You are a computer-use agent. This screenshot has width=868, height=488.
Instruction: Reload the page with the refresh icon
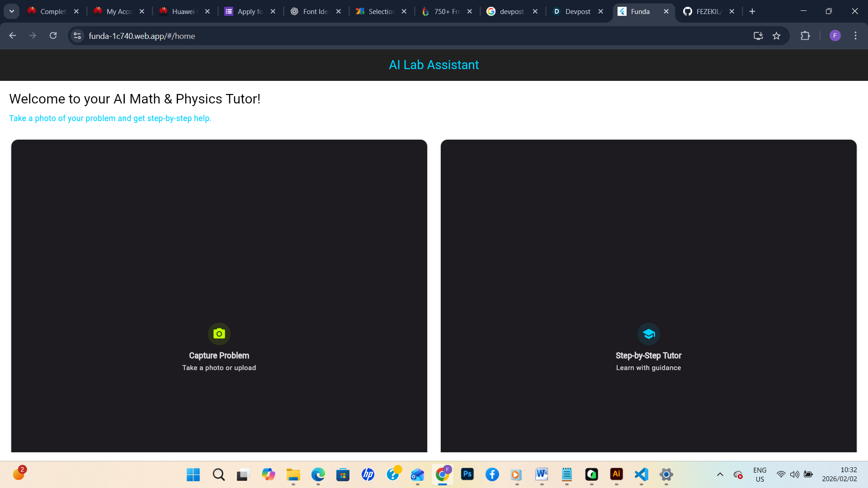point(53,36)
